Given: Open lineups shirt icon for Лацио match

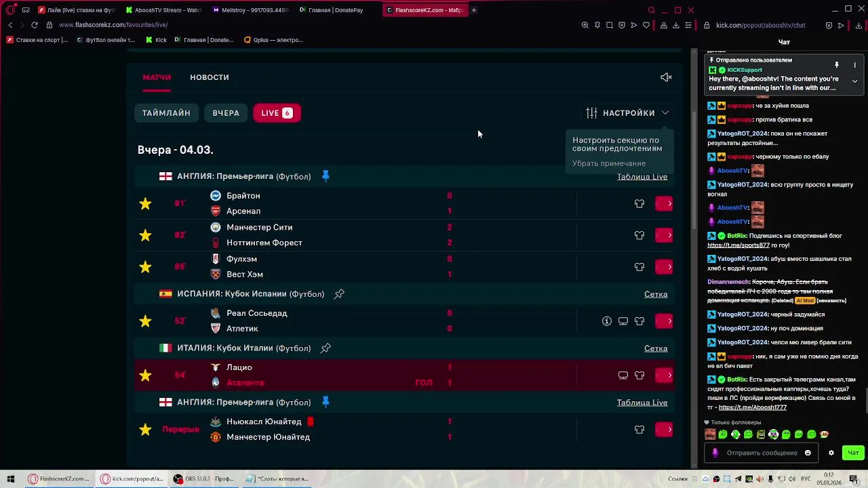Looking at the screenshot, I should click(639, 375).
